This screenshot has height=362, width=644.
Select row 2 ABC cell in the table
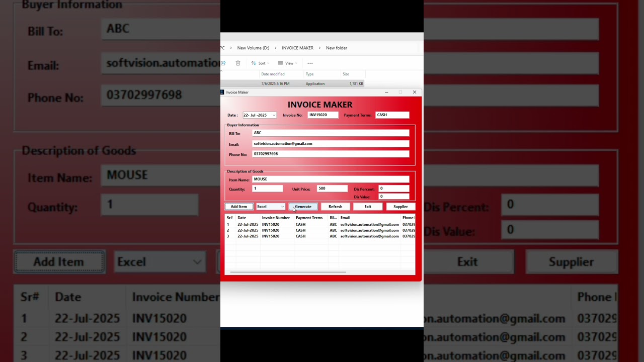pyautogui.click(x=333, y=230)
